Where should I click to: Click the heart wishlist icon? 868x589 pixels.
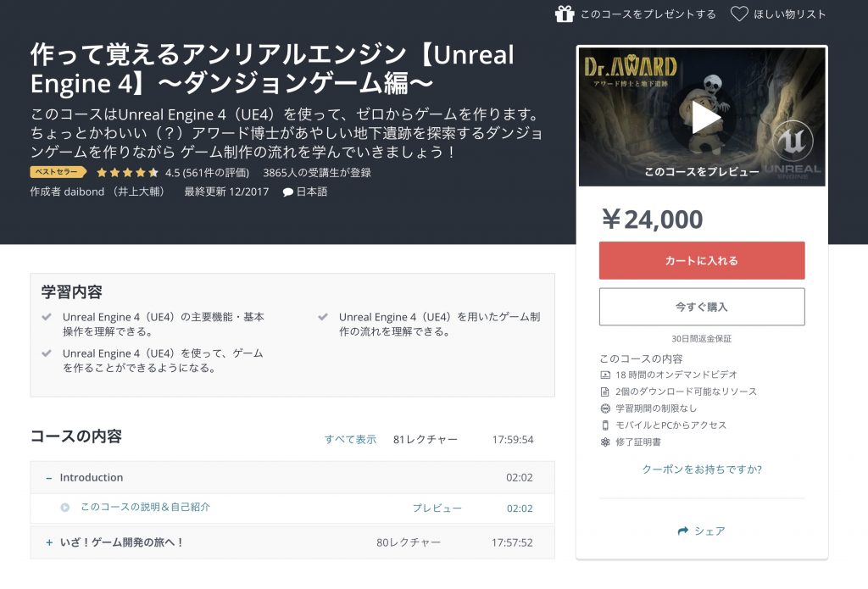pos(739,14)
